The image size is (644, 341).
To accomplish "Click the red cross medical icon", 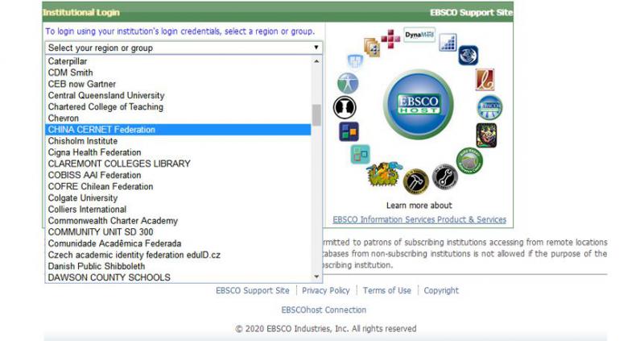I will [390, 39].
